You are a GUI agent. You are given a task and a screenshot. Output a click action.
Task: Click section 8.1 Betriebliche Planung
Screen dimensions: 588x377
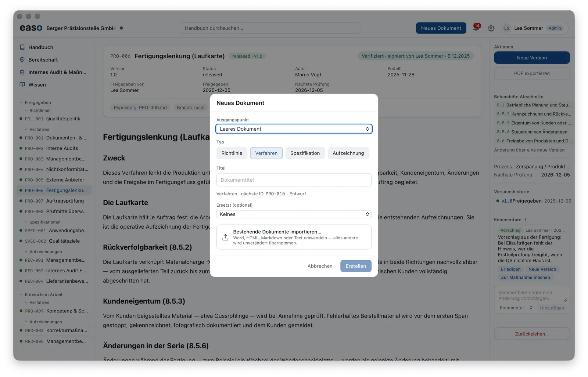534,105
